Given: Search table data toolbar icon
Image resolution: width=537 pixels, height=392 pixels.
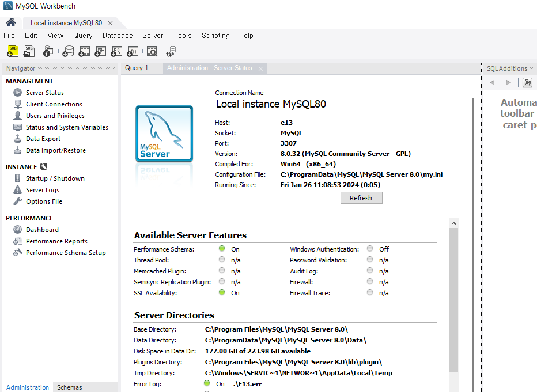Looking at the screenshot, I should 152,51.
